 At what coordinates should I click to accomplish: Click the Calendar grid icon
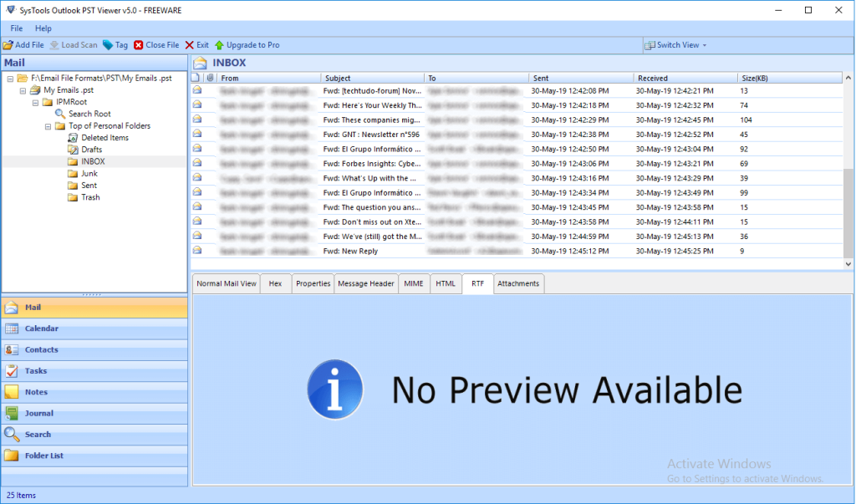coord(12,328)
